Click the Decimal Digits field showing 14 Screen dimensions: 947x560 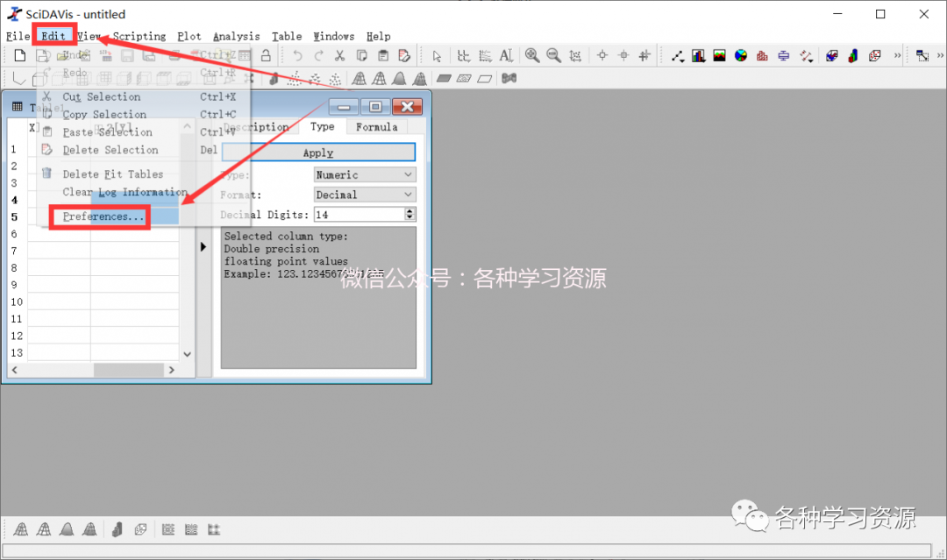tap(360, 215)
